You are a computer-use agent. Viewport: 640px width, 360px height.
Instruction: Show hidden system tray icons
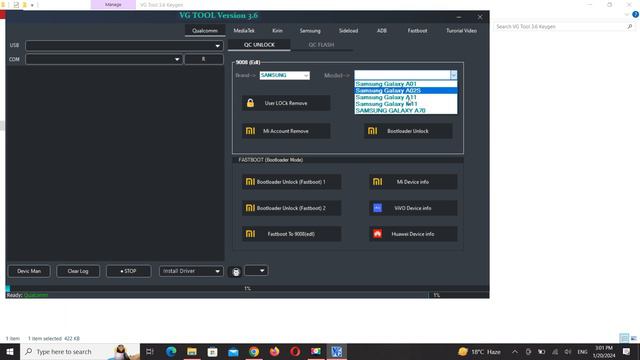(x=515, y=351)
